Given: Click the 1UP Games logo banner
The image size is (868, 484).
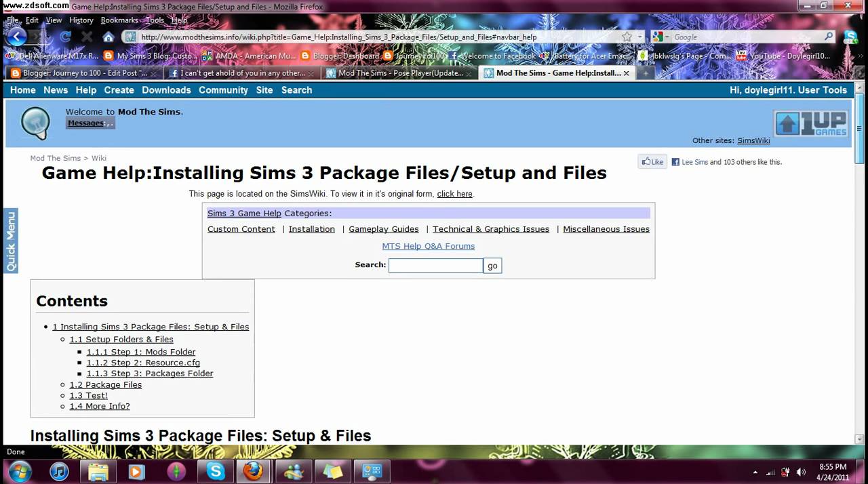Looking at the screenshot, I should (x=812, y=123).
